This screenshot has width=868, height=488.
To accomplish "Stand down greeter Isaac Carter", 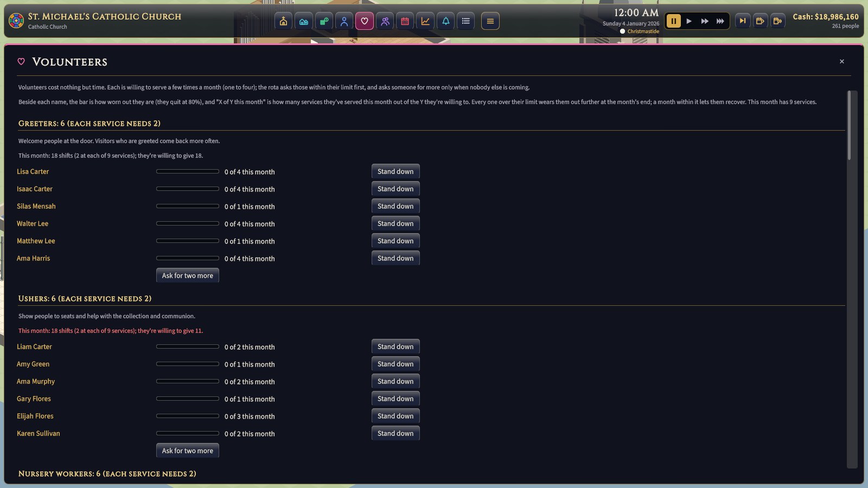I will pyautogui.click(x=395, y=189).
